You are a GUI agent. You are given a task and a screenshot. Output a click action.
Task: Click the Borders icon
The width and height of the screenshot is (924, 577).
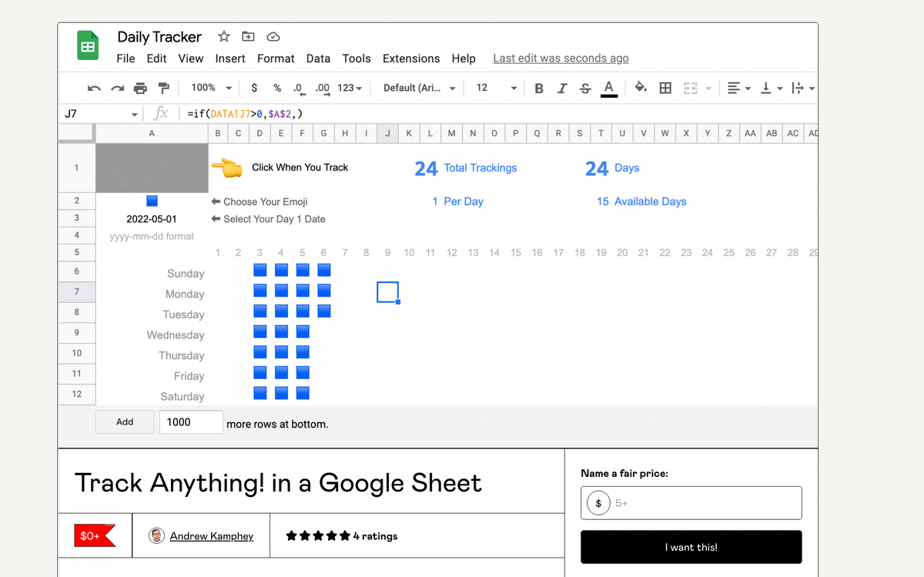(x=665, y=88)
